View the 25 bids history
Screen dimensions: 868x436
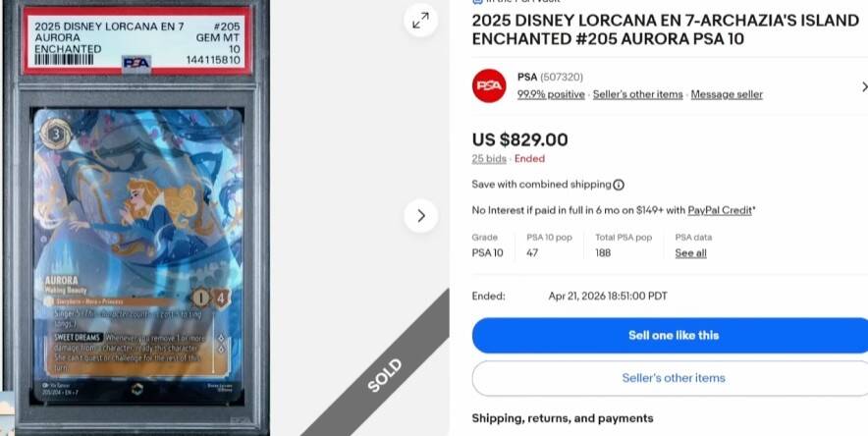(x=489, y=159)
